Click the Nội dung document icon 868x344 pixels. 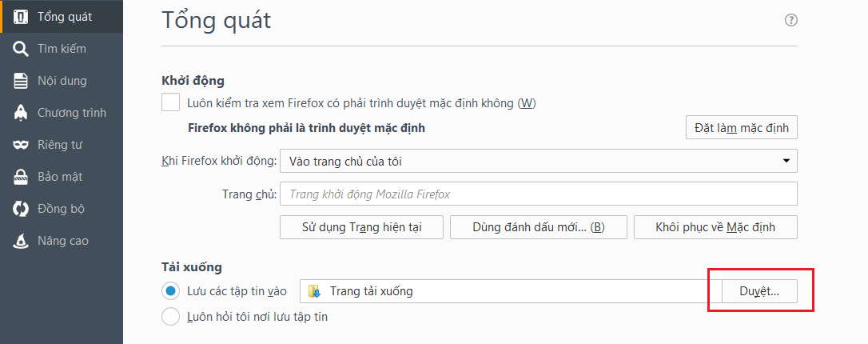[x=22, y=81]
